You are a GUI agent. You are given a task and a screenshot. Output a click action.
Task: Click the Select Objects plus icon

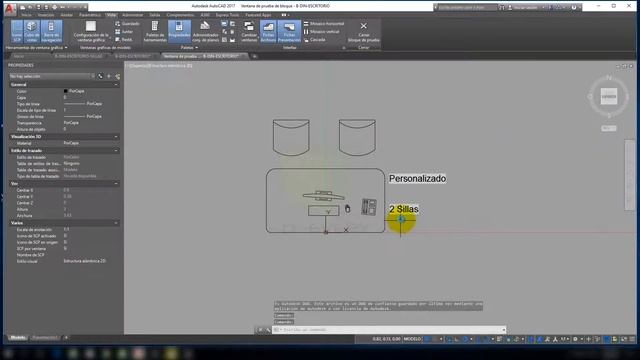coord(109,76)
